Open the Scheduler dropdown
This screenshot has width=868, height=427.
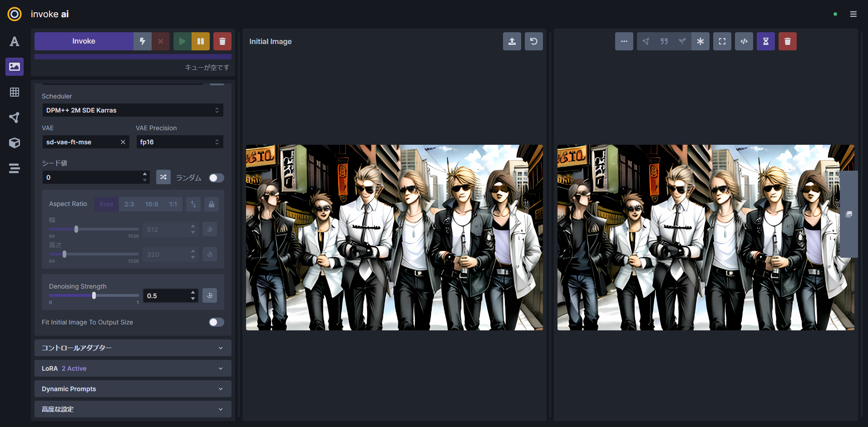tap(133, 110)
